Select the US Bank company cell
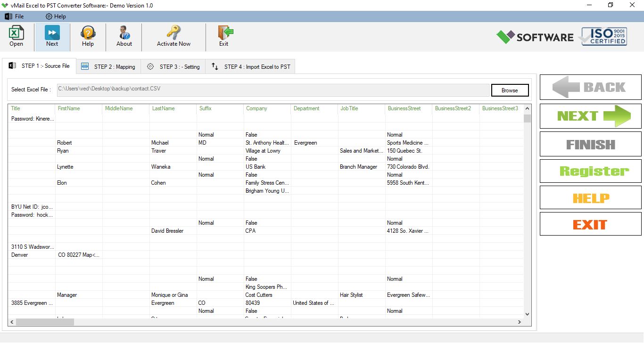The width and height of the screenshot is (644, 343). (x=267, y=167)
